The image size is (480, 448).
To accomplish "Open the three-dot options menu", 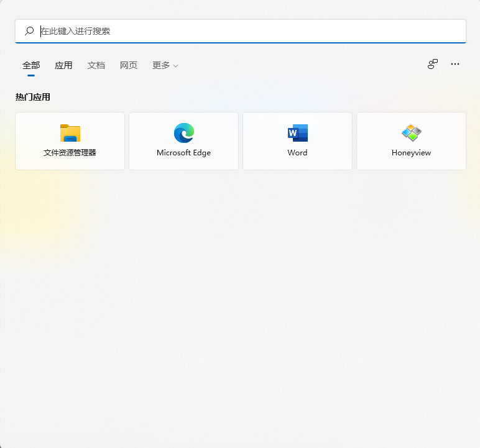I will [x=455, y=64].
